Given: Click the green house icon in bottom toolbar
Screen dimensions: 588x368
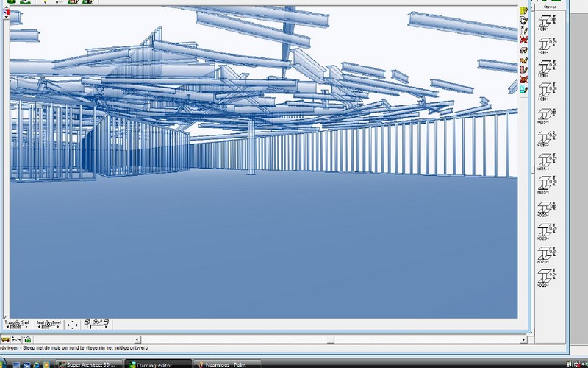Looking at the screenshot, I should [x=28, y=339].
